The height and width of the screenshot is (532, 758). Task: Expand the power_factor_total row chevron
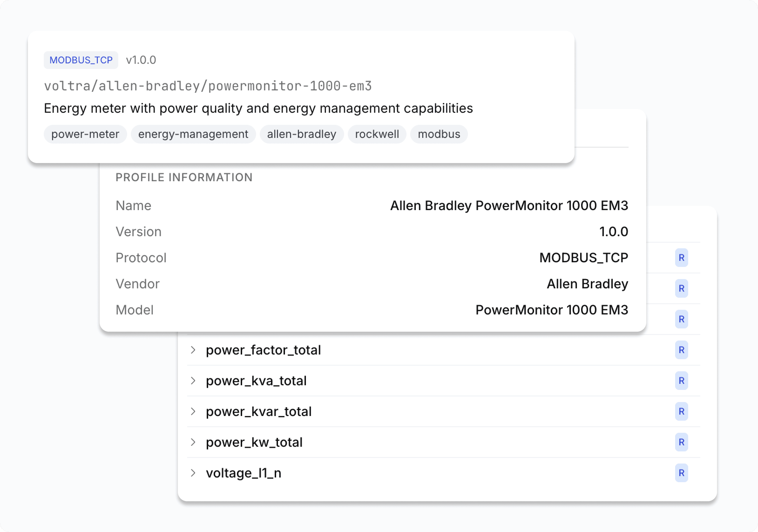point(193,350)
